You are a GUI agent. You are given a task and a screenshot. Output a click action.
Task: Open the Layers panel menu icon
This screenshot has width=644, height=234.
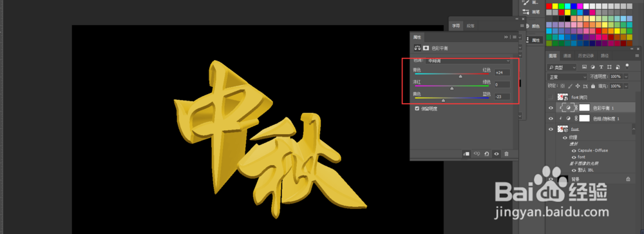[x=636, y=55]
